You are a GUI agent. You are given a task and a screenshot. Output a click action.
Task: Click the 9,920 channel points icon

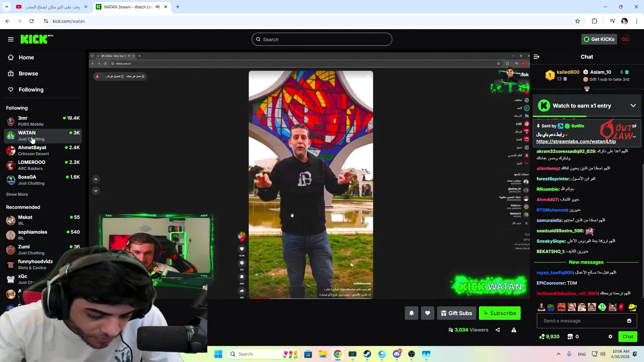549,337
